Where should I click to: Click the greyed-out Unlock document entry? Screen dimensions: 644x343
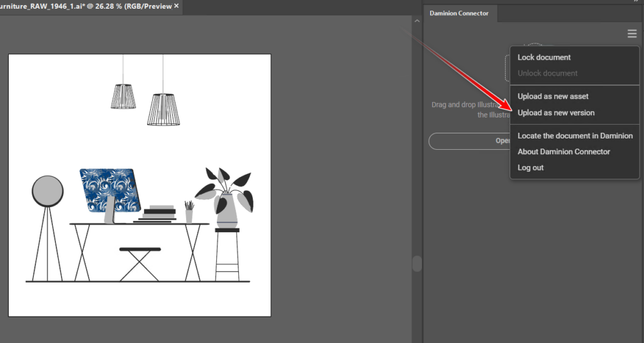click(547, 73)
